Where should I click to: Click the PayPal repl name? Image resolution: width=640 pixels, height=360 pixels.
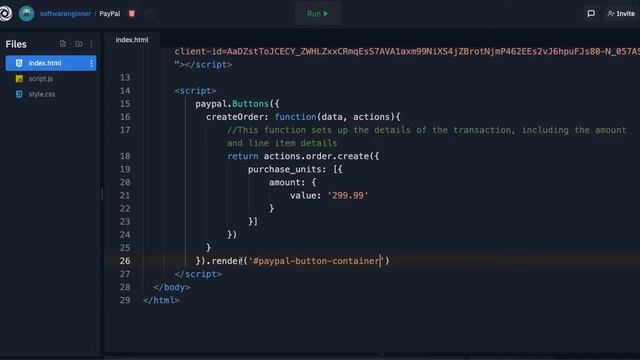point(110,13)
